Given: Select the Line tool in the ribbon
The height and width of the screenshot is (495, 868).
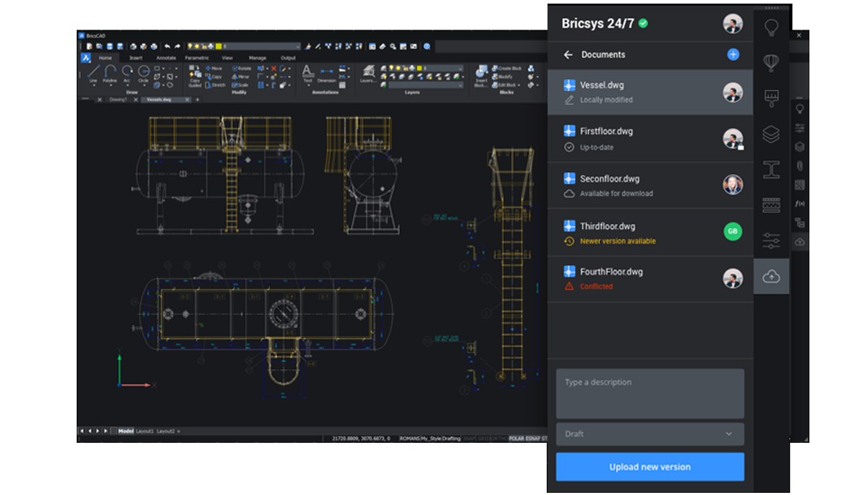Looking at the screenshot, I should 93,74.
